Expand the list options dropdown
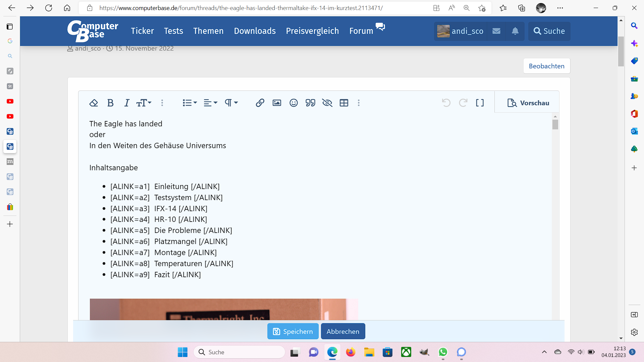 point(190,103)
